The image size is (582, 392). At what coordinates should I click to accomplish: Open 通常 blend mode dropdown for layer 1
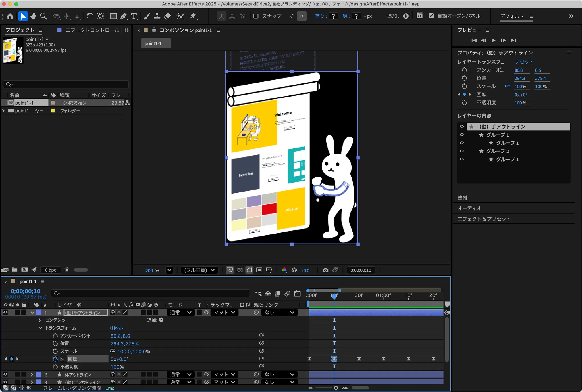click(x=180, y=312)
